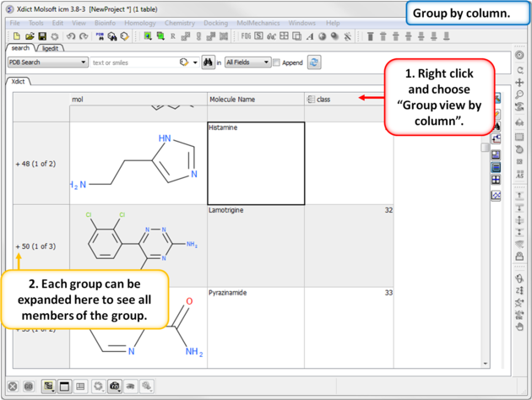
Task: Click the translate move icon in right toolbar
Action: [519, 83]
